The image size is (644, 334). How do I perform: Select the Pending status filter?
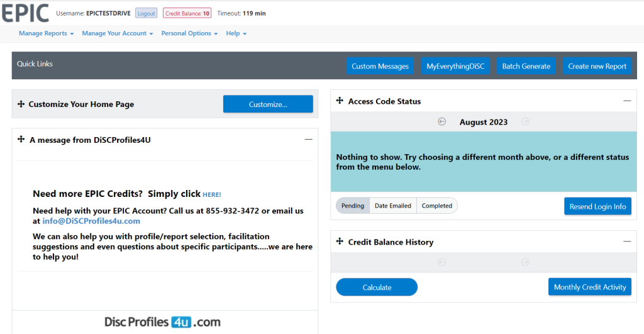point(353,206)
